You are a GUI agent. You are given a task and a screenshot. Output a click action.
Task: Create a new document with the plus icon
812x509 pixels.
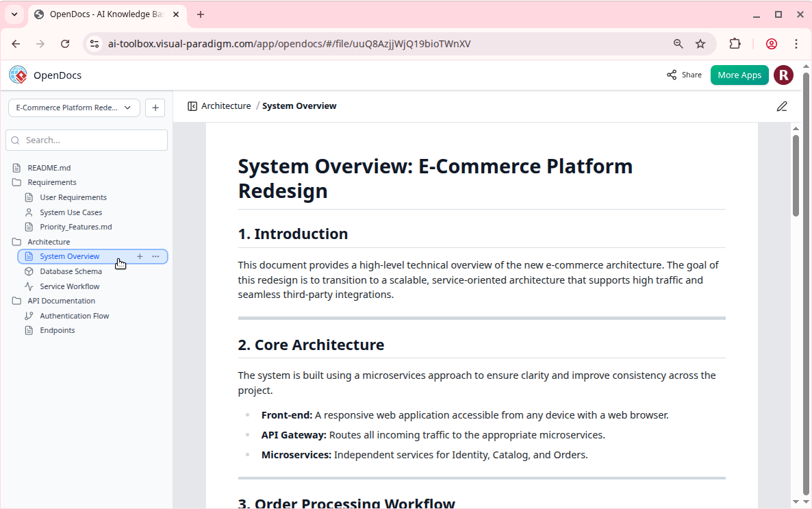point(155,108)
